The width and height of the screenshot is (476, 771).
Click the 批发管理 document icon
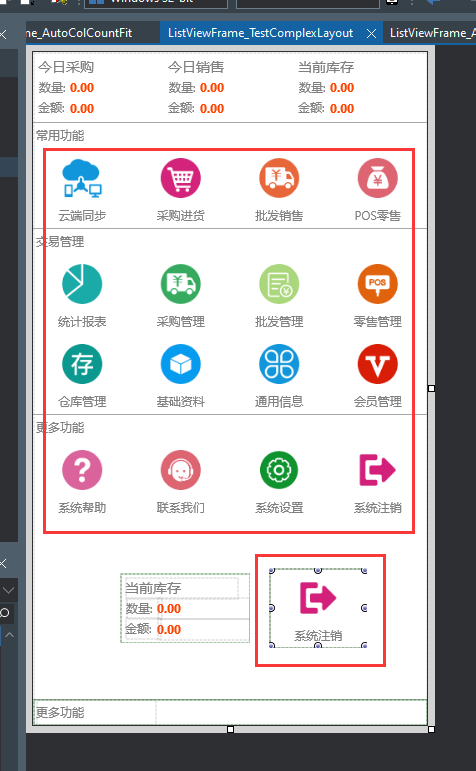click(279, 284)
